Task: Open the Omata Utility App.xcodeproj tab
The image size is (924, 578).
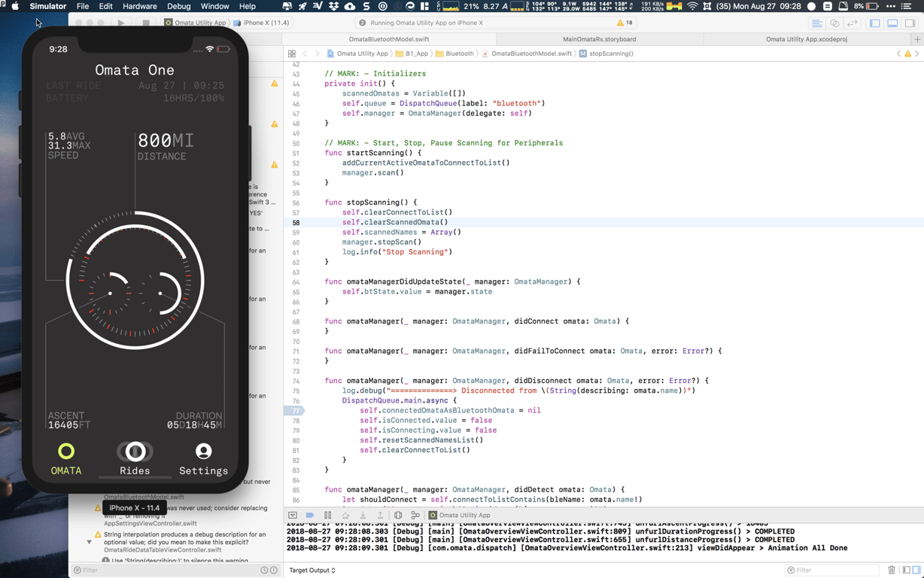Action: pyautogui.click(x=807, y=39)
